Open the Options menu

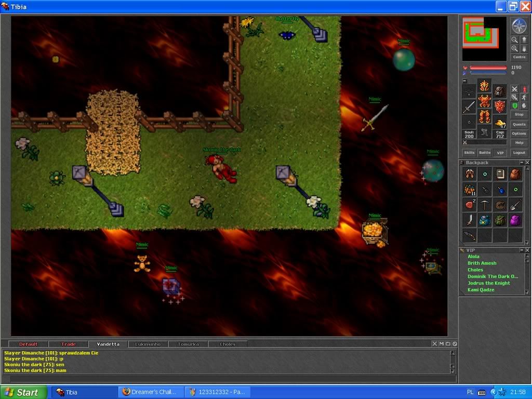point(519,134)
